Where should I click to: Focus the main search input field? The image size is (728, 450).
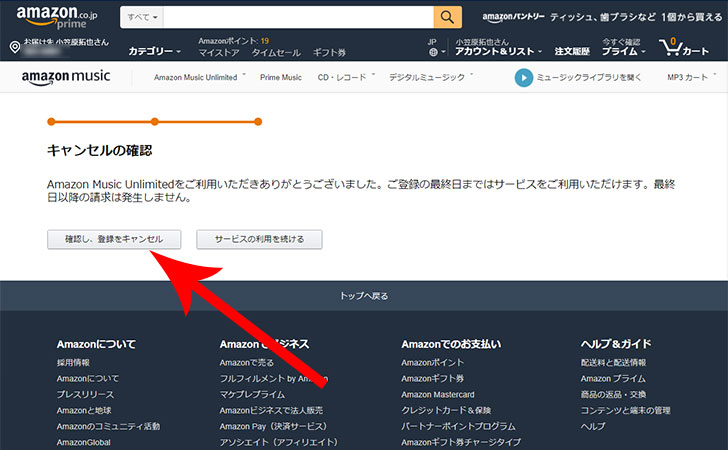(298, 17)
